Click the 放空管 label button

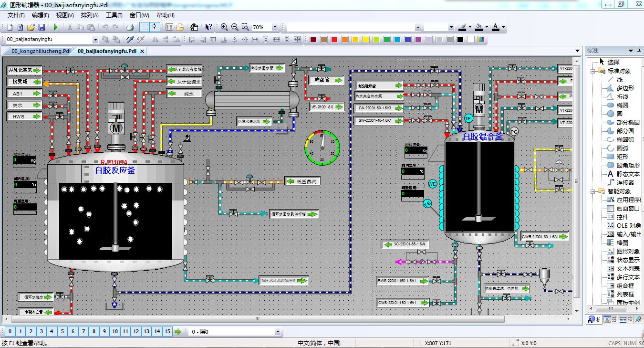pos(326,80)
